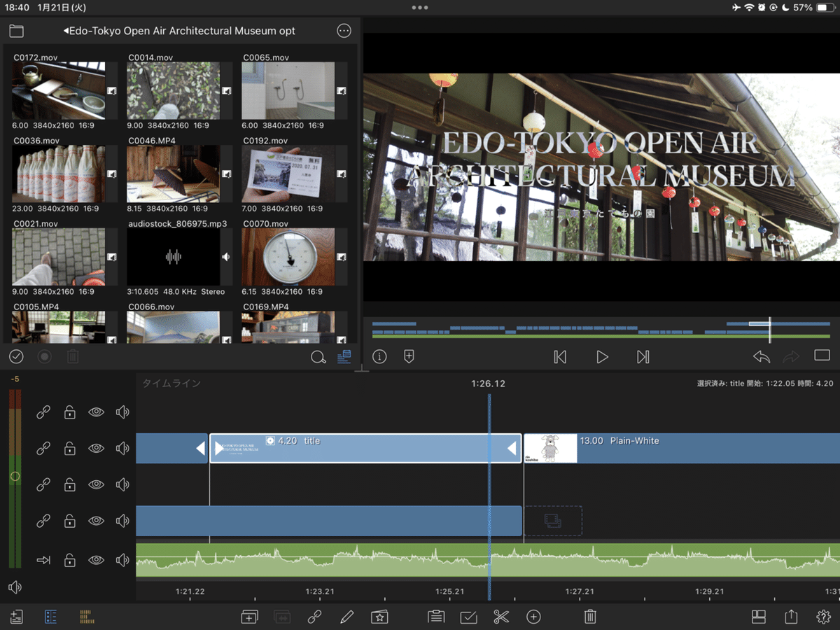The height and width of the screenshot is (630, 840).
Task: Toggle lock on the top track
Action: point(69,412)
